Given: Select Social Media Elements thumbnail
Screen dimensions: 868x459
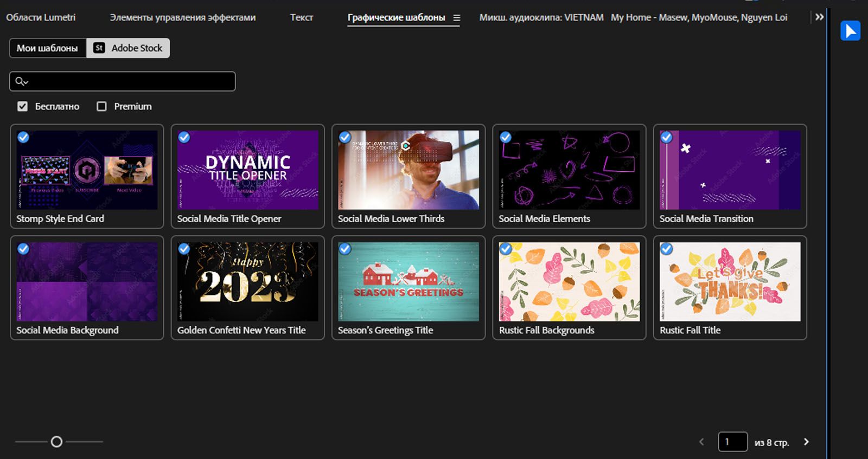Looking at the screenshot, I should [x=569, y=170].
